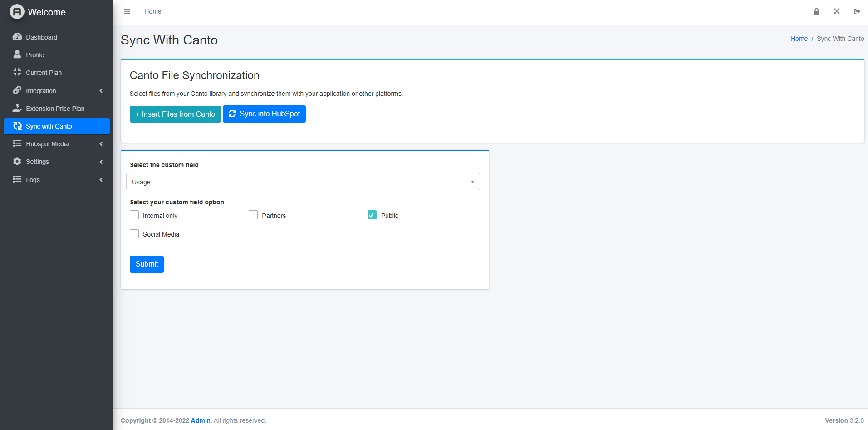Expand the Hubspot Media submenu chevron
The width and height of the screenshot is (868, 430).
101,144
